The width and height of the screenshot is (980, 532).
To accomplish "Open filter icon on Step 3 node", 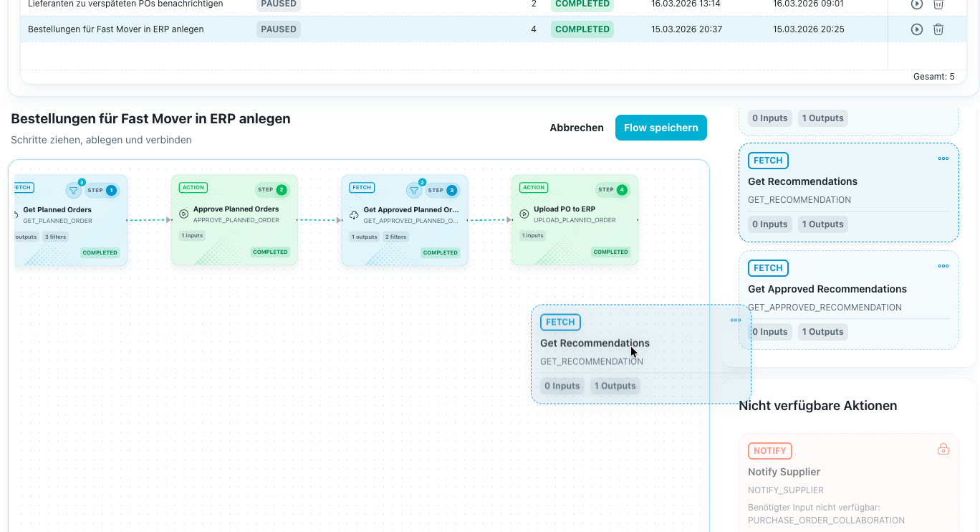I will point(415,190).
